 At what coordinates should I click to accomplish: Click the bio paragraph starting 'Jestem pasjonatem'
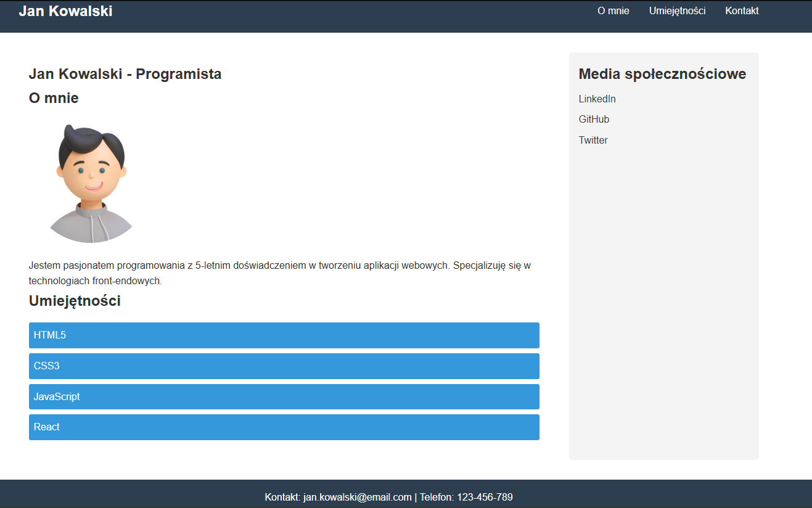[279, 273]
